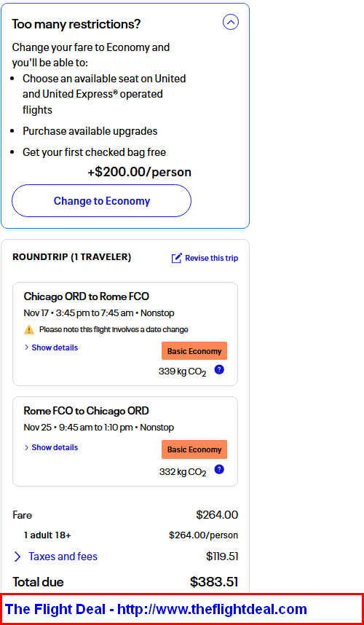Open The Flight Deal website banner link
The width and height of the screenshot is (364, 625).
pyautogui.click(x=156, y=609)
